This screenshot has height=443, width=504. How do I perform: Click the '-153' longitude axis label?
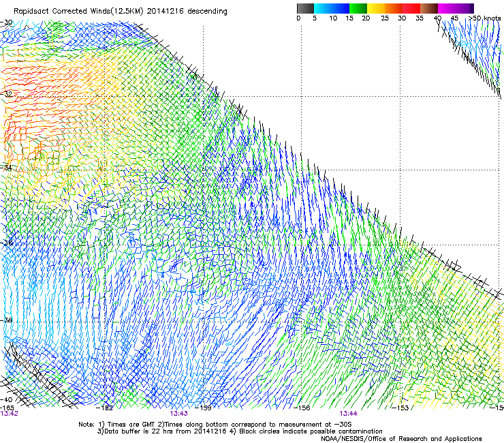[400, 408]
